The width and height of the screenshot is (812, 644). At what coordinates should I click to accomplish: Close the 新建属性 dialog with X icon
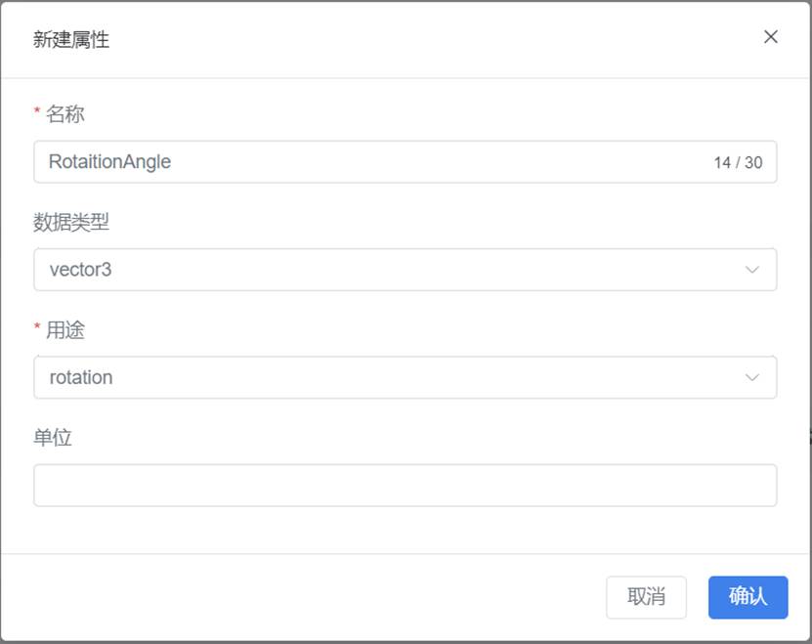[x=771, y=37]
